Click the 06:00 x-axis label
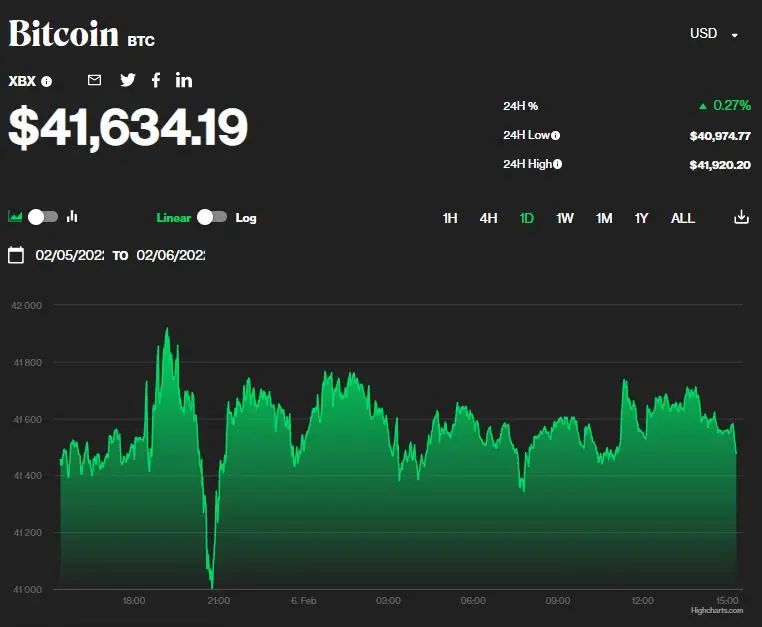The height and width of the screenshot is (627, 762). pos(473,601)
